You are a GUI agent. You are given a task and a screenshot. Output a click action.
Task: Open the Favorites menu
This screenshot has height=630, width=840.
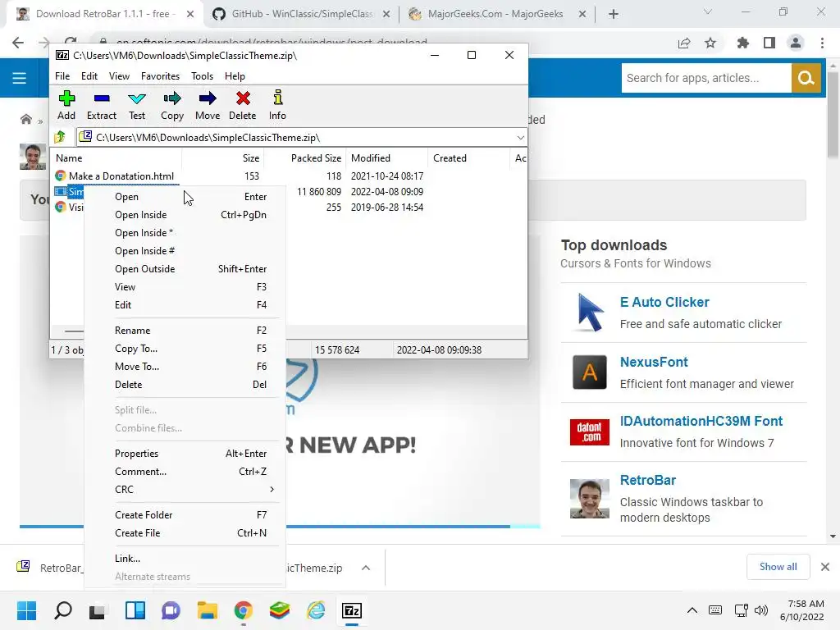pyautogui.click(x=160, y=76)
